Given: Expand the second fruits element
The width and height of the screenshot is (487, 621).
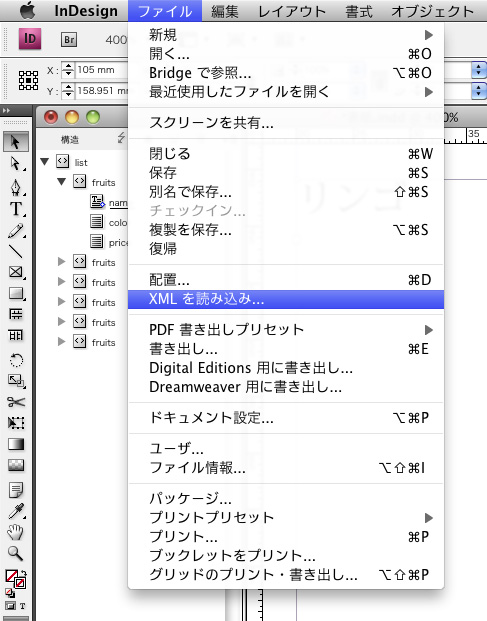Looking at the screenshot, I should click(61, 261).
